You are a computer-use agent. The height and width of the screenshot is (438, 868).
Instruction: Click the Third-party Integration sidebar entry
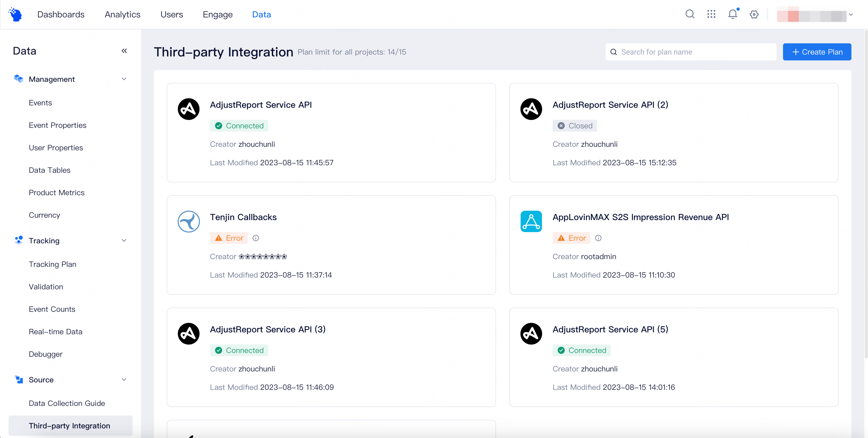(69, 425)
